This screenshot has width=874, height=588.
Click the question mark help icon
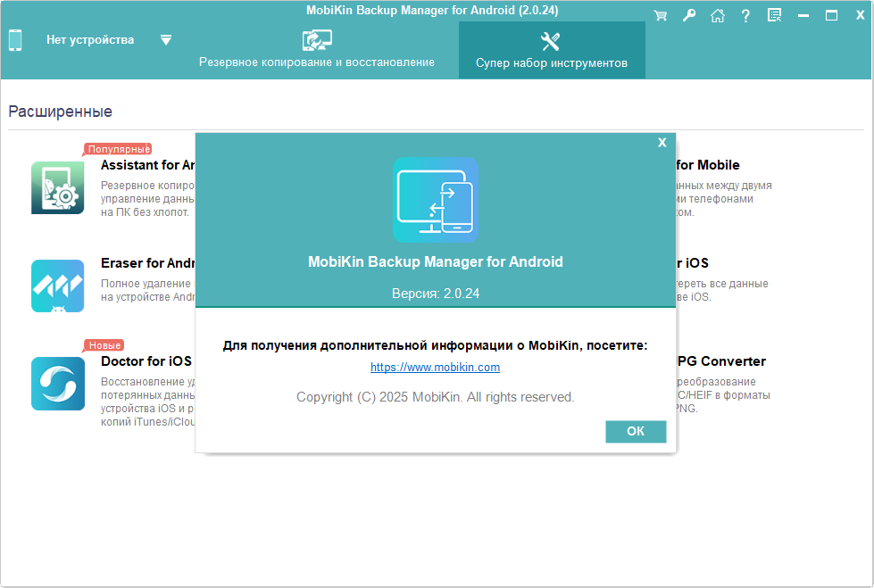coord(745,15)
